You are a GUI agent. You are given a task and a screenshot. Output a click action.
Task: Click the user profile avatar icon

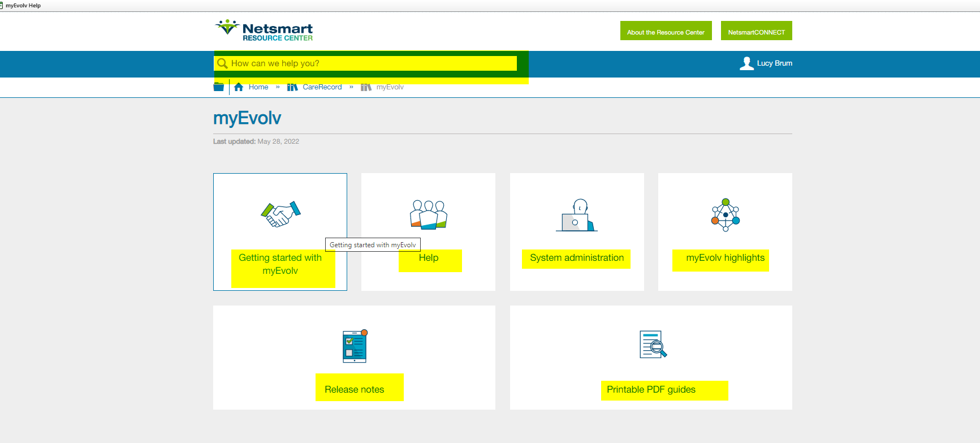(x=746, y=63)
